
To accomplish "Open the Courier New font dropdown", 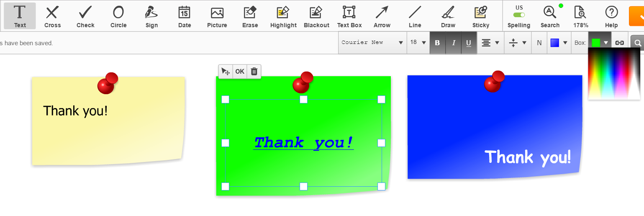I will pos(372,43).
